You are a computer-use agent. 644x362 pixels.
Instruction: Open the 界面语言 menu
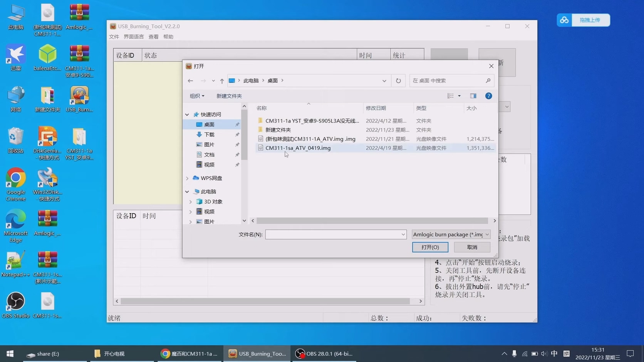tap(133, 37)
